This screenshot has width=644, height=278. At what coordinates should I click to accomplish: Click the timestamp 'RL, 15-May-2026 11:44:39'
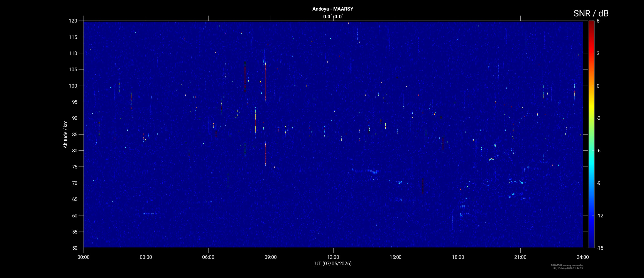[568, 268]
